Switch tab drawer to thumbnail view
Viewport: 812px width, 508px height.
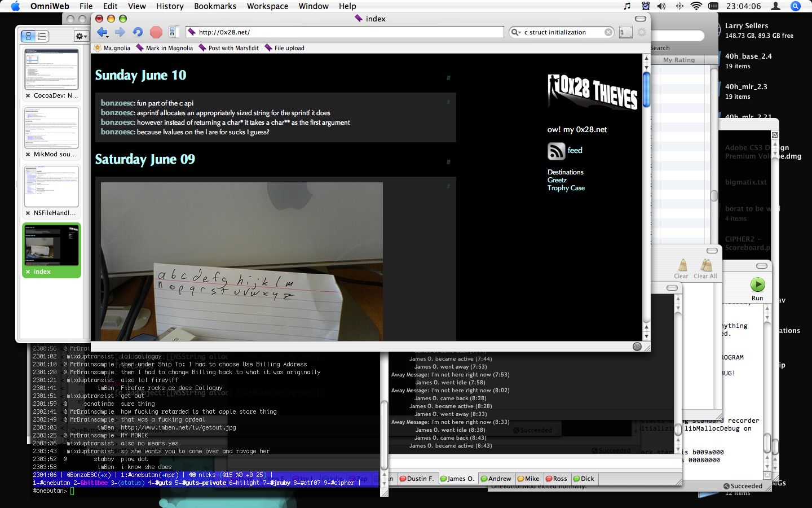pos(28,36)
